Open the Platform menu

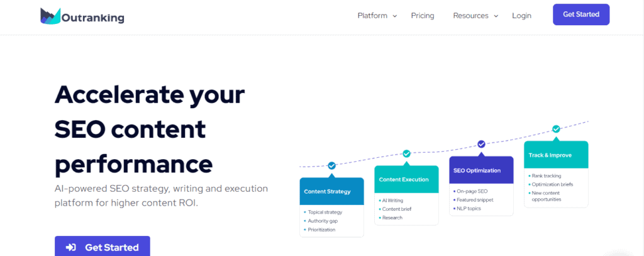(372, 16)
